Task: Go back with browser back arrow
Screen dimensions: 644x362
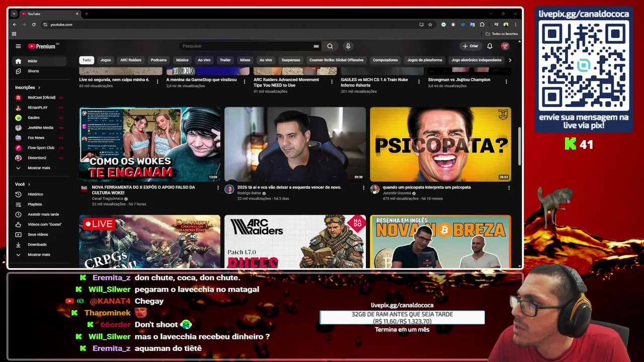Action: coord(15,25)
